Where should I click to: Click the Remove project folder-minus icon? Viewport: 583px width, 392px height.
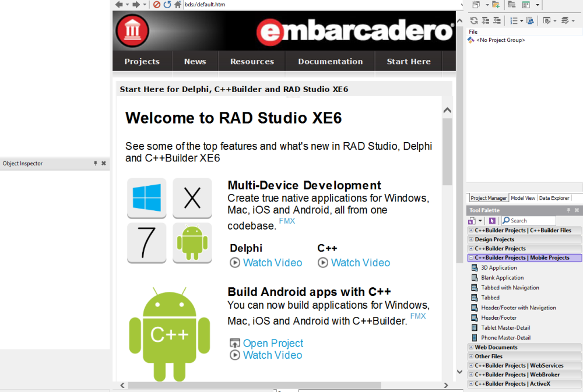(x=512, y=5)
